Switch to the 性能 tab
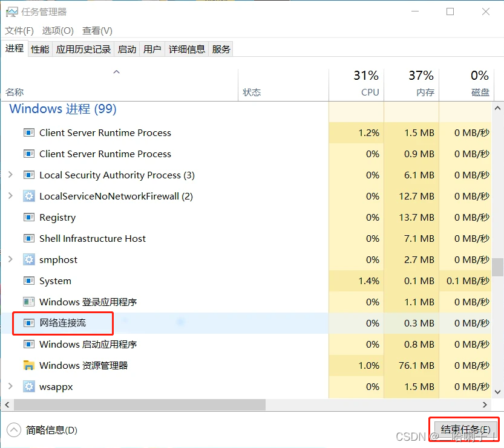The image size is (504, 448). tap(40, 49)
